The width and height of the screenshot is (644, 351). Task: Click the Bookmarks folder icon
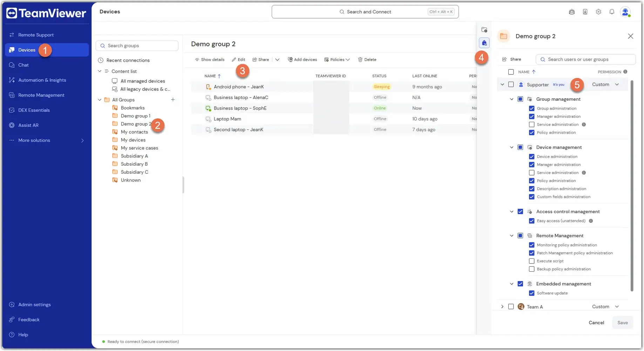(115, 108)
